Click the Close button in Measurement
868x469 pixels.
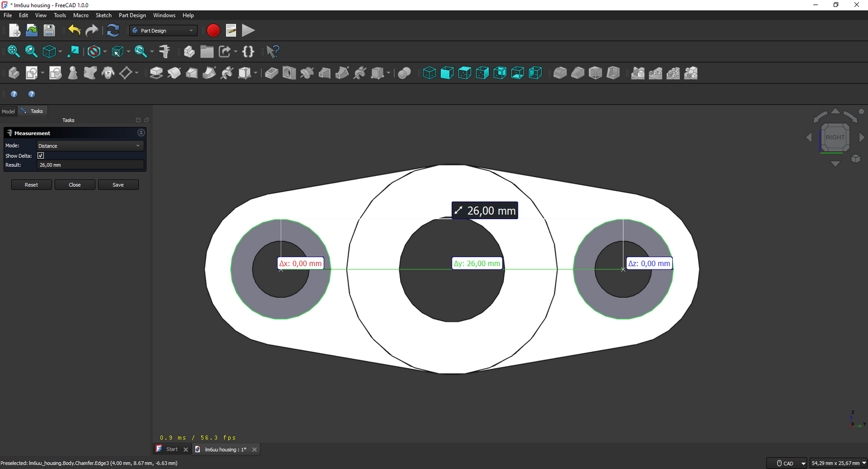click(74, 185)
